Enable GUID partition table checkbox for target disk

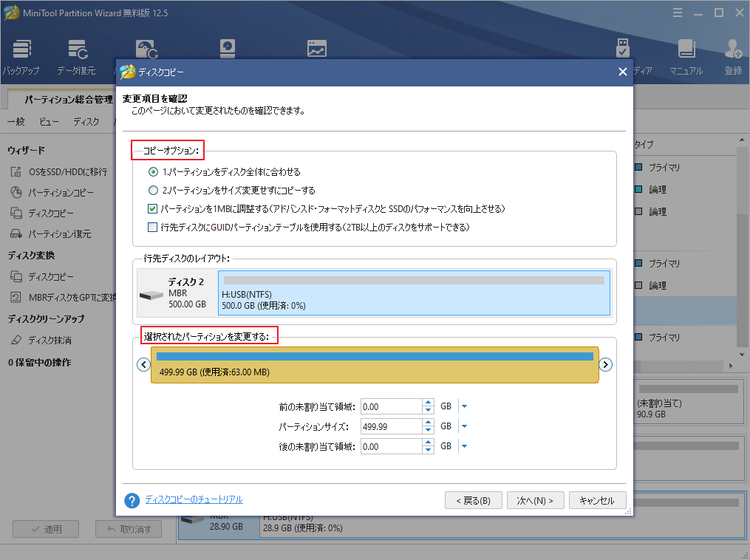(x=152, y=227)
